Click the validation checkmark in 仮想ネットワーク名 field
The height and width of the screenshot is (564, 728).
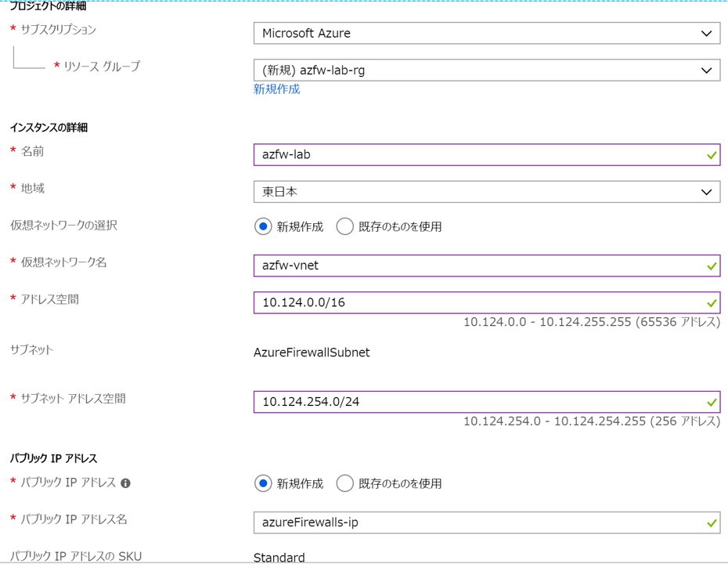tap(711, 266)
